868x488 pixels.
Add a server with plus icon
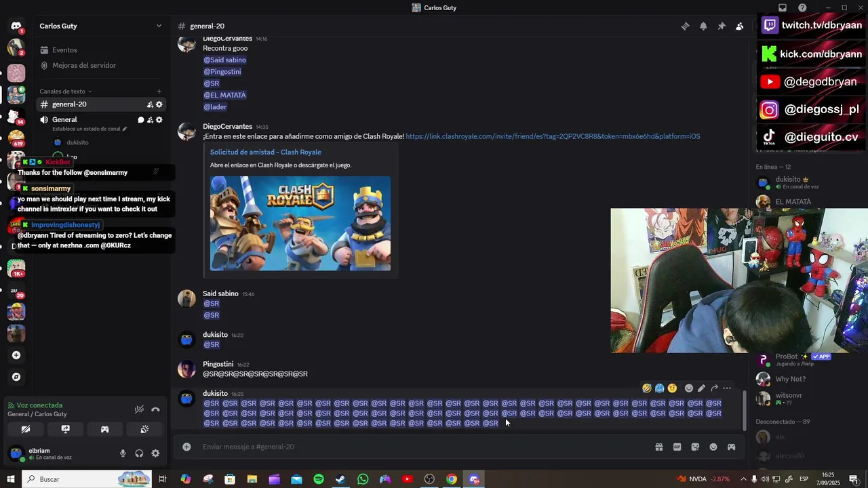coord(16,355)
